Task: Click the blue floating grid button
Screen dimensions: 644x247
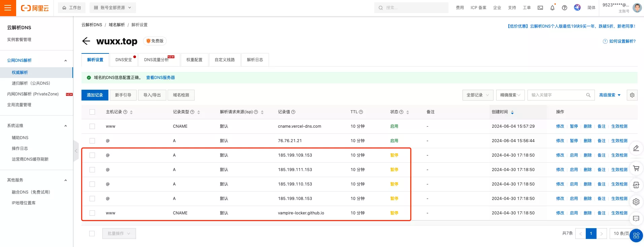Action: point(636,236)
